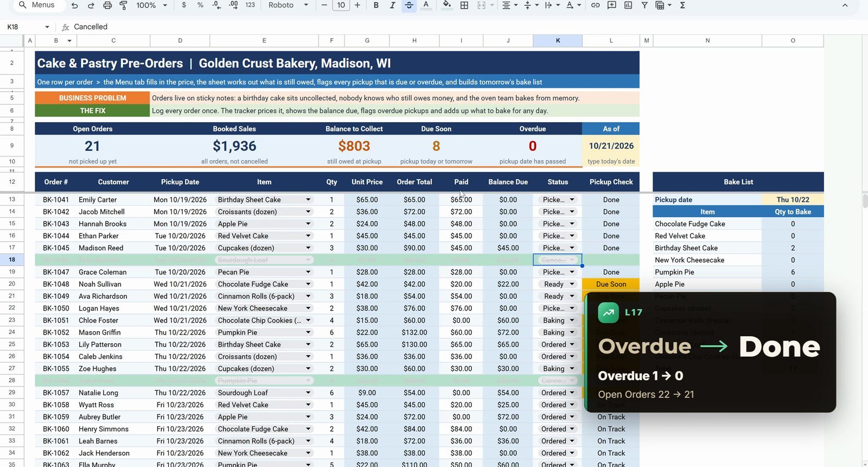
Task: Click the Redo icon
Action: click(x=91, y=5)
